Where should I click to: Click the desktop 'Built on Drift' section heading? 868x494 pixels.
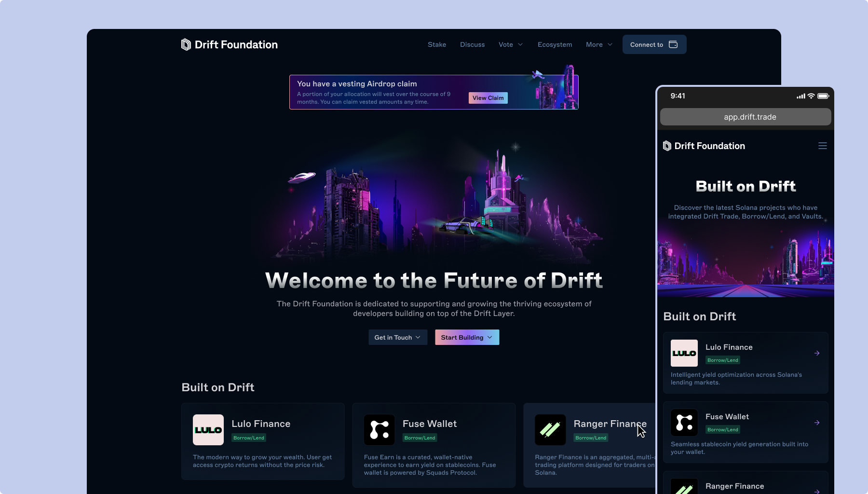coord(218,387)
